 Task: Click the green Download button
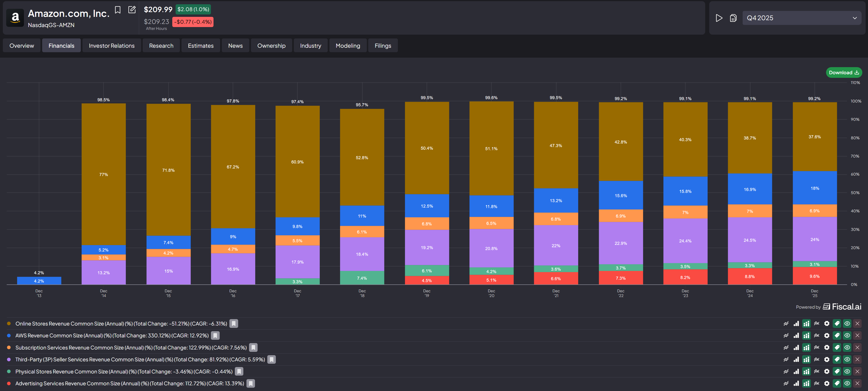point(843,73)
